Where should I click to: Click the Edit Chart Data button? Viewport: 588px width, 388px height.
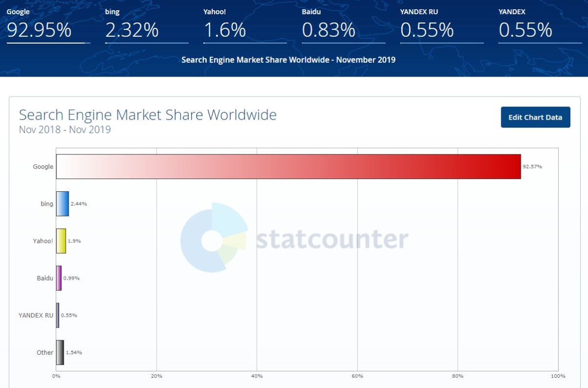pyautogui.click(x=535, y=117)
